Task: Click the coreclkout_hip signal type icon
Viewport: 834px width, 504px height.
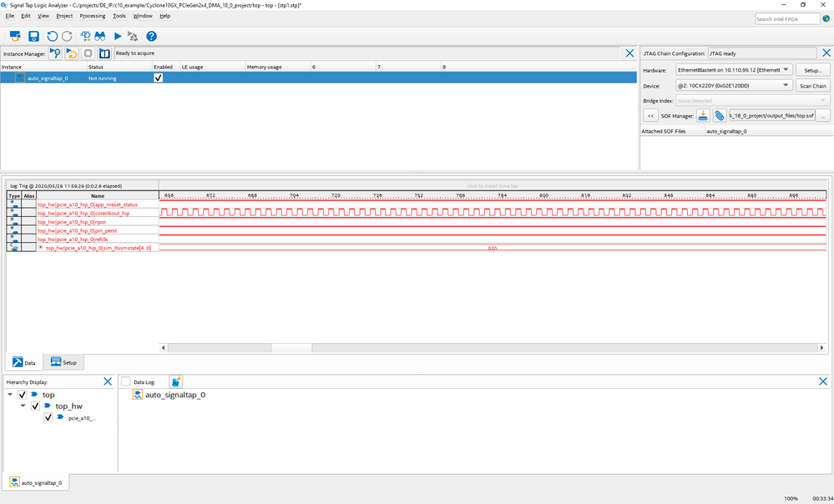Action: tap(14, 213)
